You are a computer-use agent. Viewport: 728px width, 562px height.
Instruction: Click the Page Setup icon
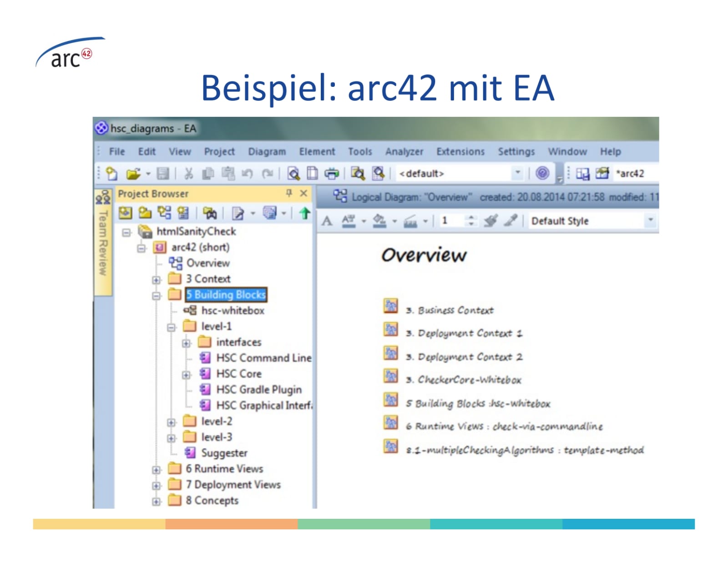(313, 174)
